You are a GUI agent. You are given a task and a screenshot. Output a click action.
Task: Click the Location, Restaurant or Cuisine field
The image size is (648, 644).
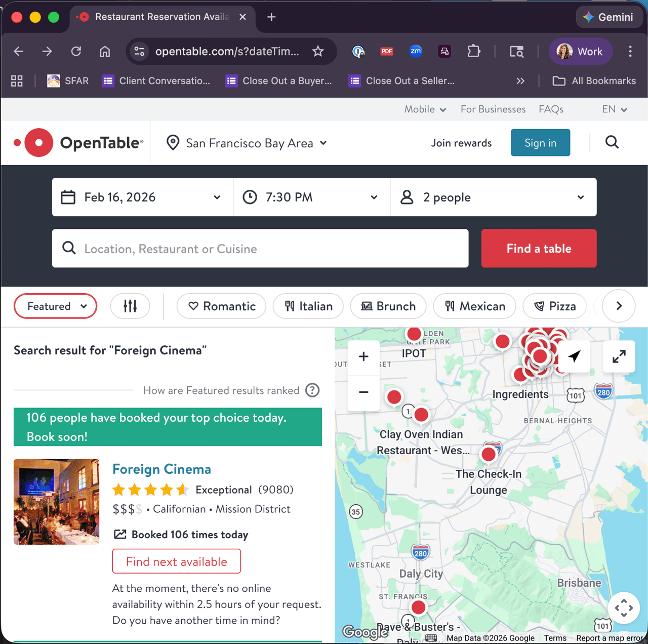click(260, 249)
